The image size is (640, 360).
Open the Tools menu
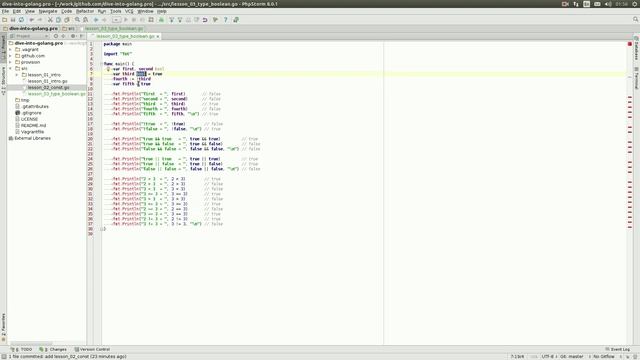coord(116,11)
